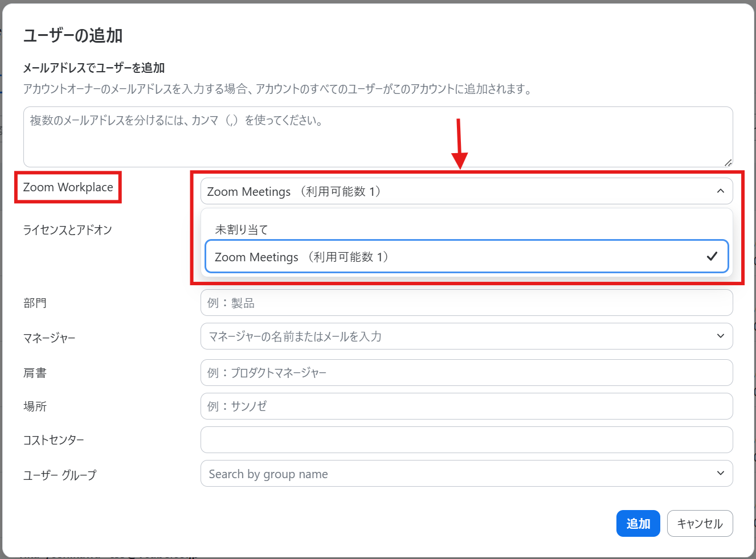Open the マネージャー name or email dropdown

pyautogui.click(x=466, y=336)
